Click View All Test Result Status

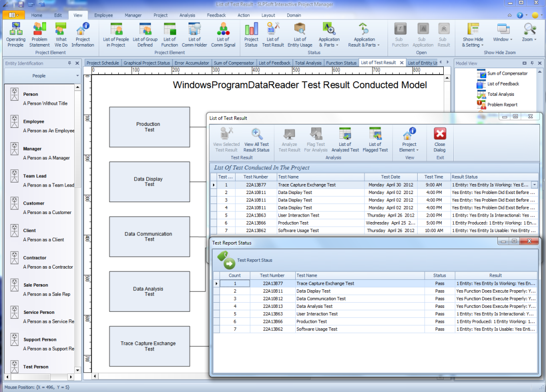click(257, 139)
